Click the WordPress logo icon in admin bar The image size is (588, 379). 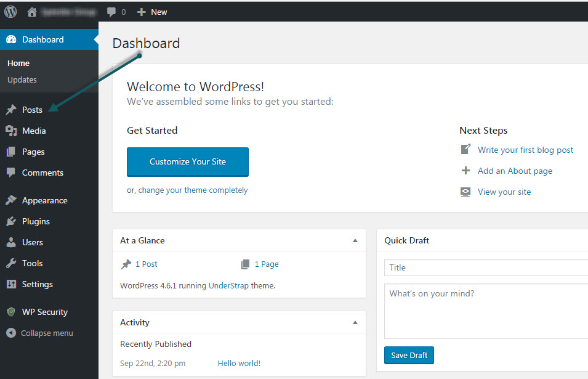[x=10, y=12]
